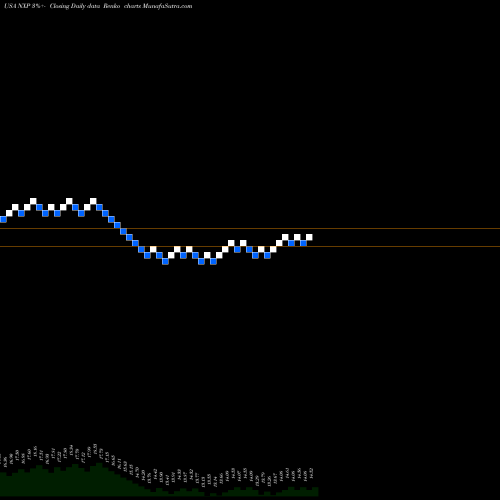Click the lower orange horizontal level line
500x500 pixels.
[250, 247]
